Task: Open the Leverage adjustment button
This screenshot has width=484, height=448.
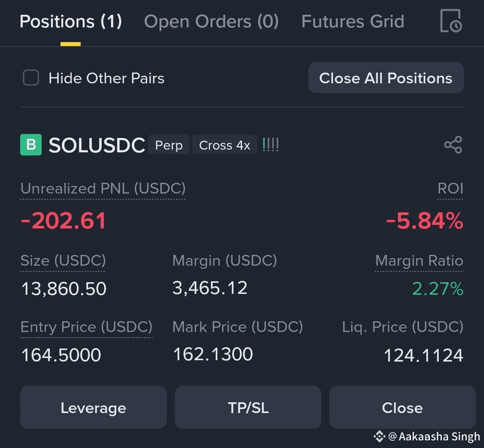Action: pyautogui.click(x=94, y=407)
